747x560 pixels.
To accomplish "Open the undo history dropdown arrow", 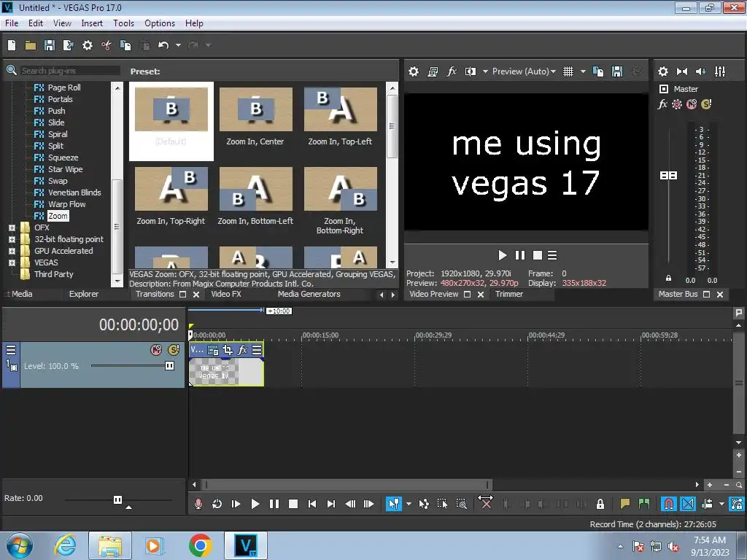I will coord(178,45).
